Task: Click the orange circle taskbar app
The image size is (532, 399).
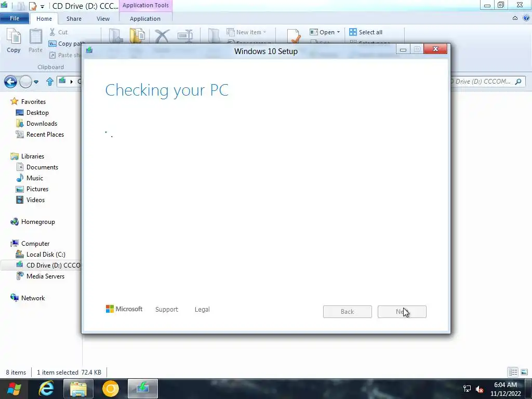Action: click(x=111, y=389)
